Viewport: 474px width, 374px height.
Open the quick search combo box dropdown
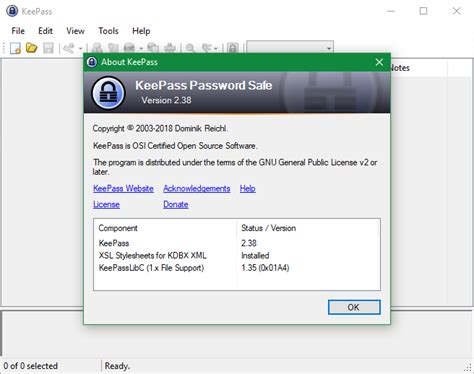[329, 48]
